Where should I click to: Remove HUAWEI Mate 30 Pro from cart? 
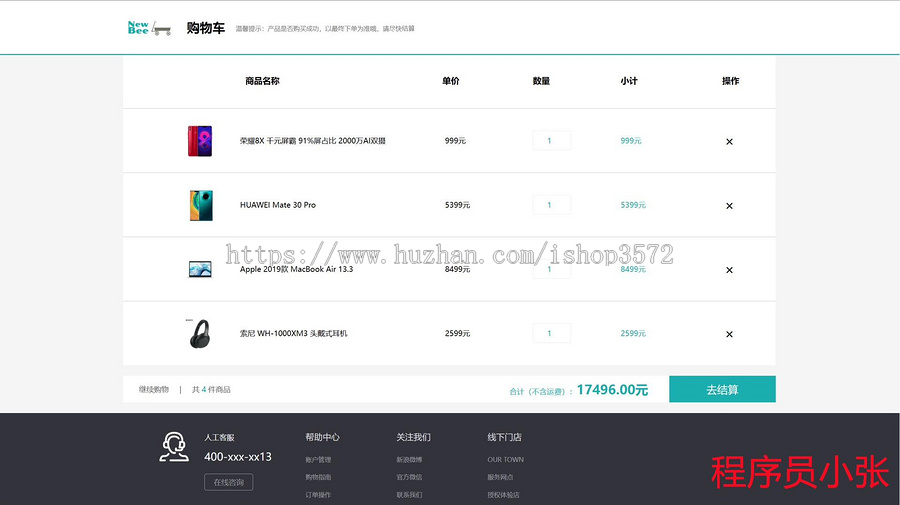[729, 206]
